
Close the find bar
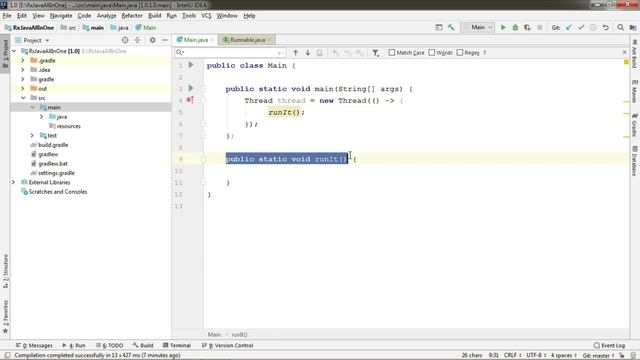click(624, 52)
